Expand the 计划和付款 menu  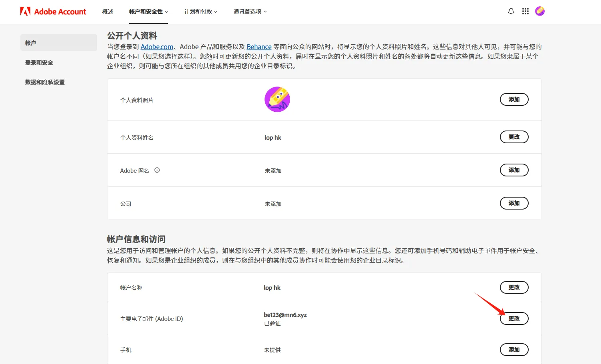201,12
